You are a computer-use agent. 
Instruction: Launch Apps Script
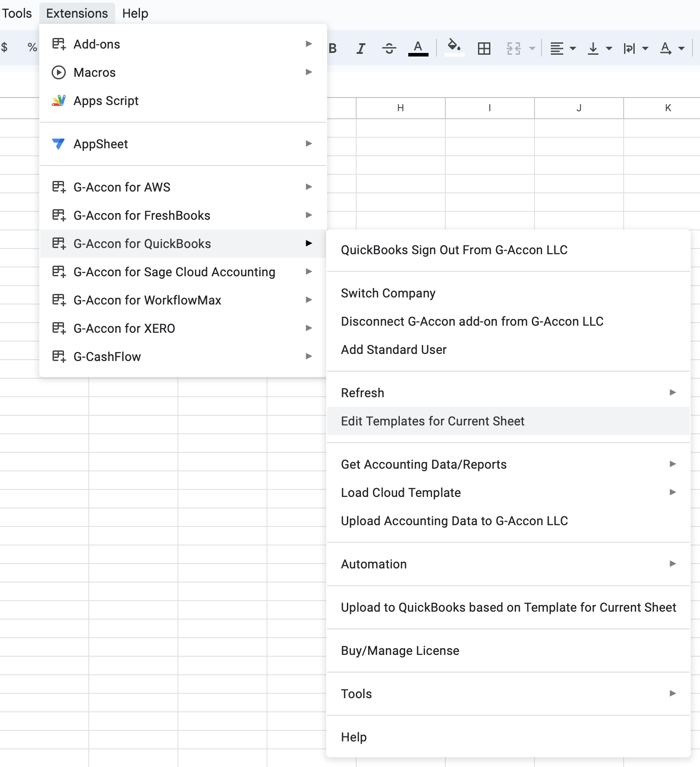pyautogui.click(x=183, y=101)
